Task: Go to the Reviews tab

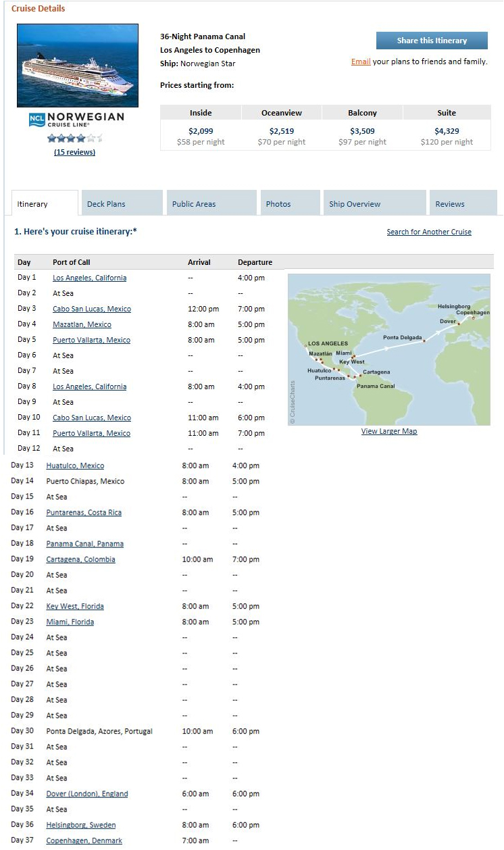Action: pyautogui.click(x=463, y=203)
